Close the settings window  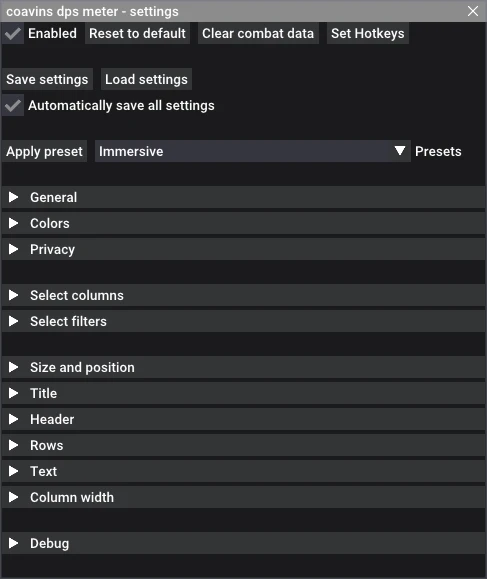(473, 11)
